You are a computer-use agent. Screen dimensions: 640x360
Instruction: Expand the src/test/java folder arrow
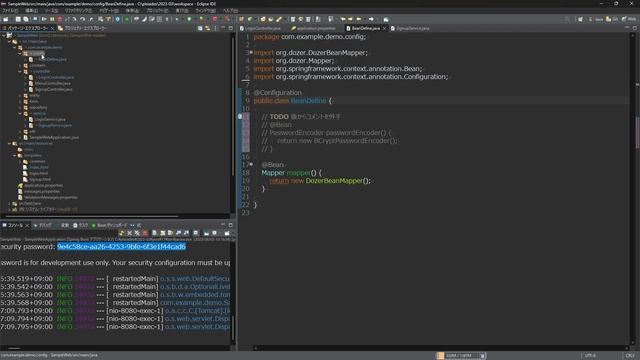coord(9,203)
